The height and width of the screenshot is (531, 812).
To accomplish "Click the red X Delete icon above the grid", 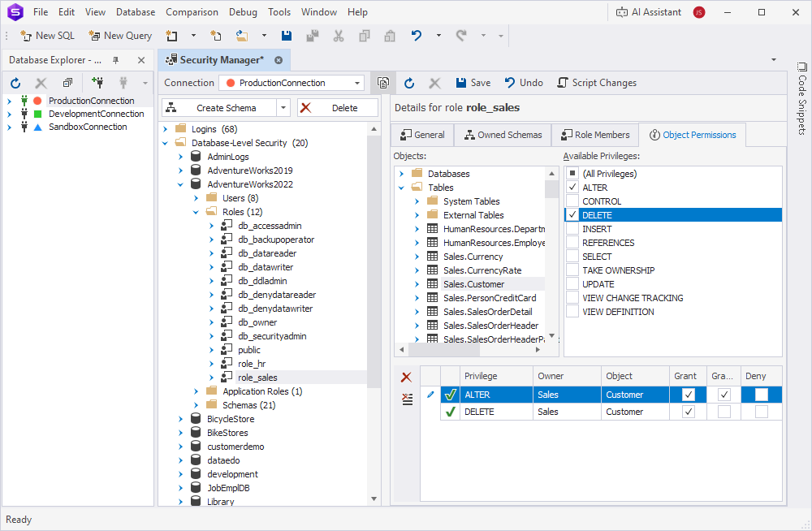I will pos(407,376).
